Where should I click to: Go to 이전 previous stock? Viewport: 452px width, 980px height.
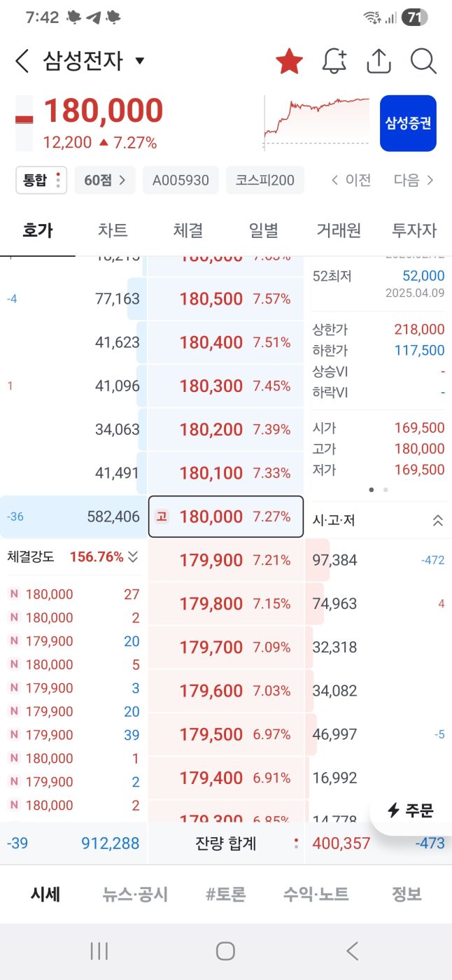pos(351,180)
